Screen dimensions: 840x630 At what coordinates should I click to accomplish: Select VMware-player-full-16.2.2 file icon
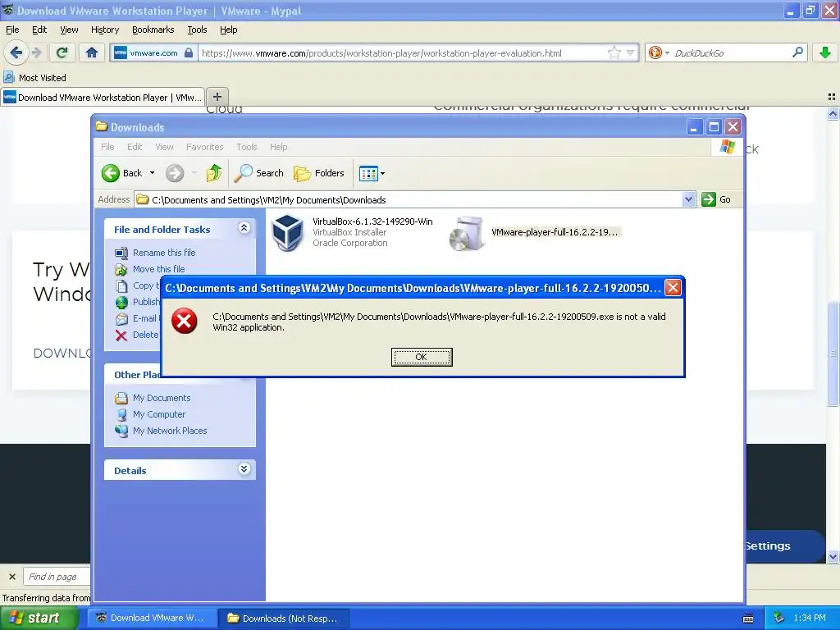tap(467, 233)
